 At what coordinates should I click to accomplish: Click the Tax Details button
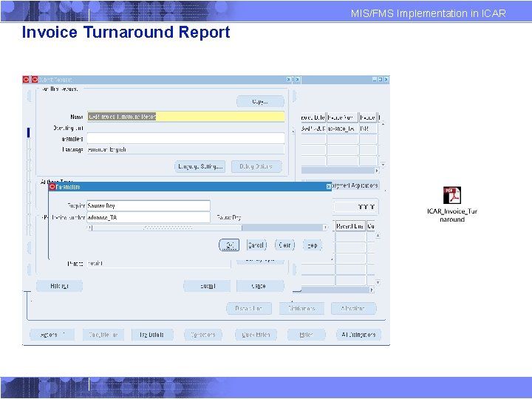[x=152, y=335]
